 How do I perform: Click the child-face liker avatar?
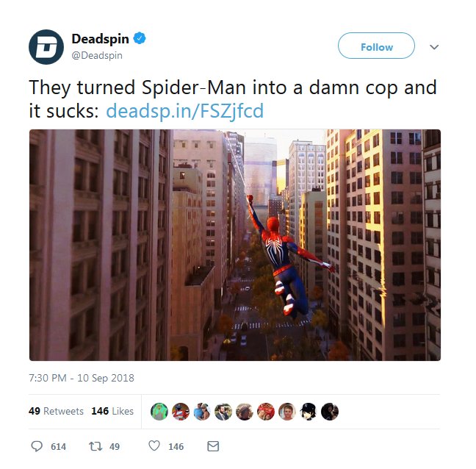(287, 412)
